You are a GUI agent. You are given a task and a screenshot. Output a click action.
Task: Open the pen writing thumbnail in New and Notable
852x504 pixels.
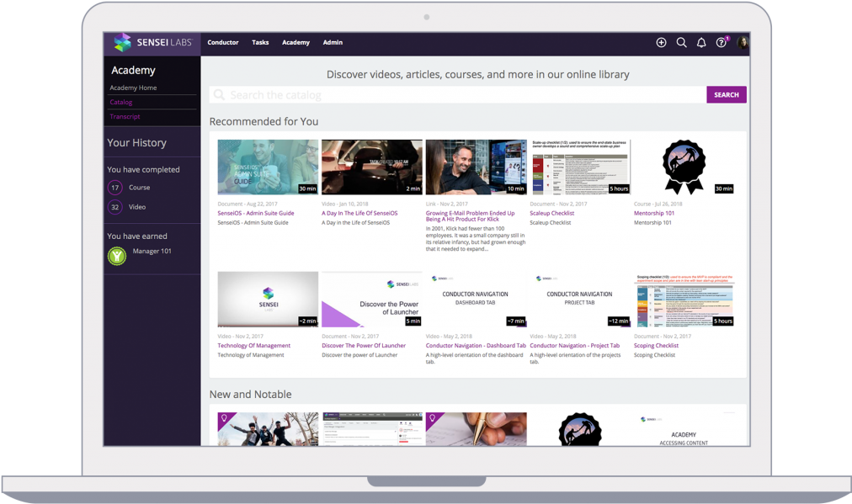pos(476,429)
